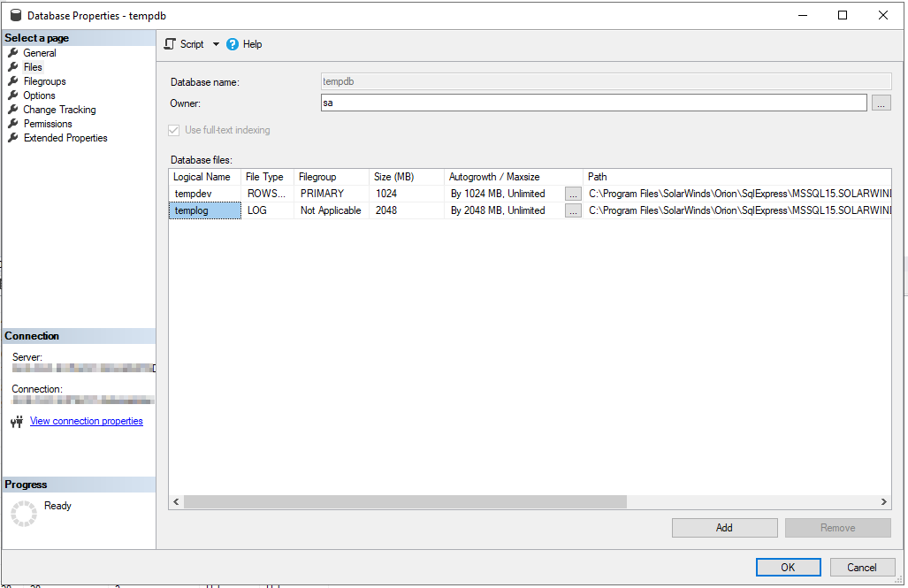
Task: Toggle the Use full-text indexing checkbox
Action: 173,130
